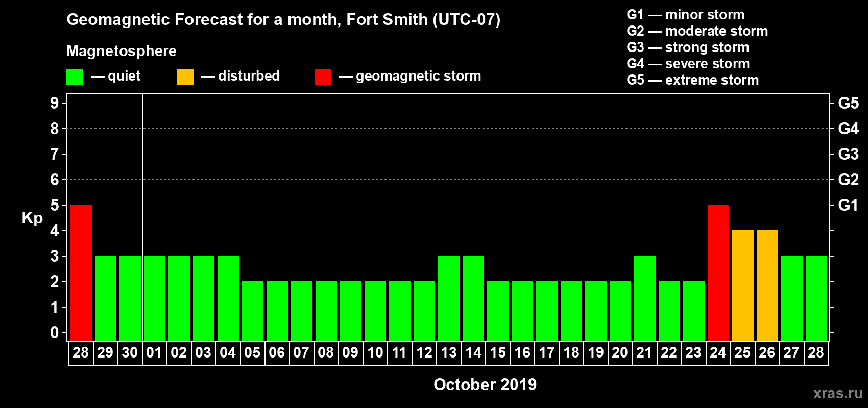Click the Kp value 9 on the y-axis
The height and width of the screenshot is (408, 868).
(55, 103)
